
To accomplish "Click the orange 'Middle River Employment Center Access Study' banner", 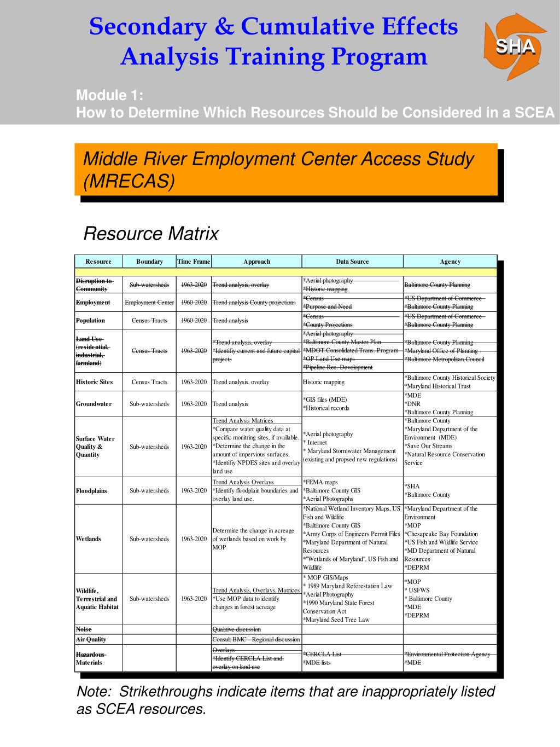I will click(286, 170).
